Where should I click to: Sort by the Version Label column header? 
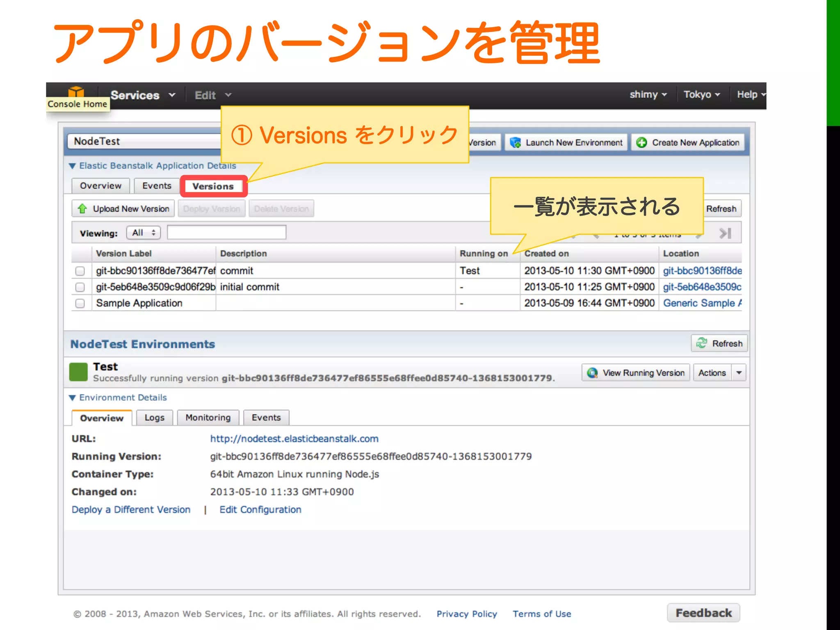154,253
